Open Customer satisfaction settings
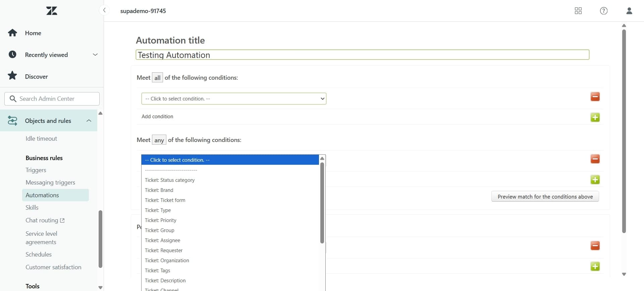 [53, 267]
